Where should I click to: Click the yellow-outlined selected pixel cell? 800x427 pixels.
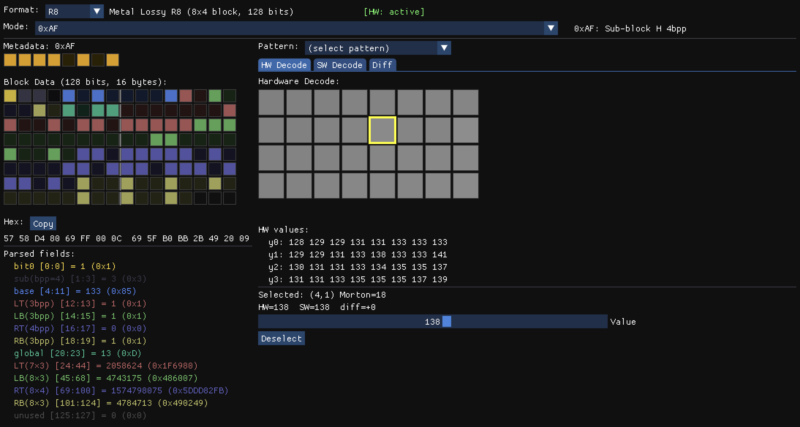pyautogui.click(x=382, y=130)
